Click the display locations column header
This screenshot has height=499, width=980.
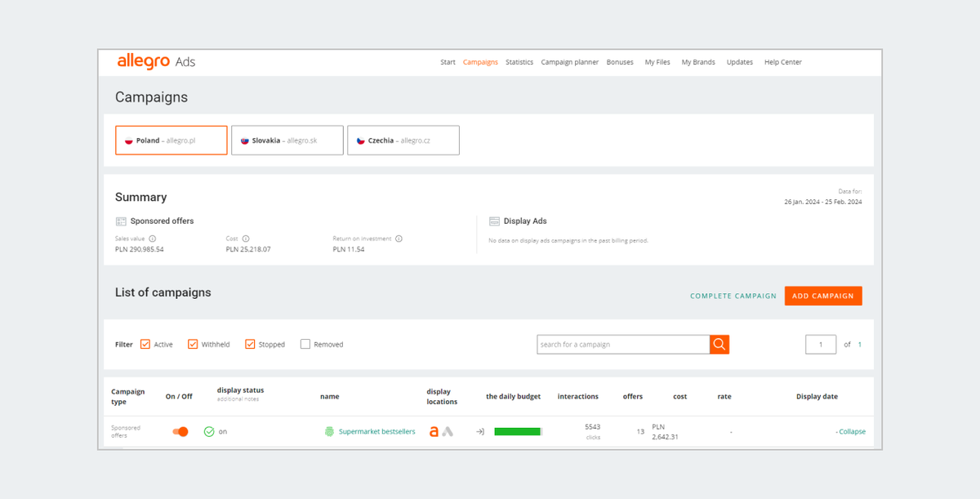coord(442,396)
